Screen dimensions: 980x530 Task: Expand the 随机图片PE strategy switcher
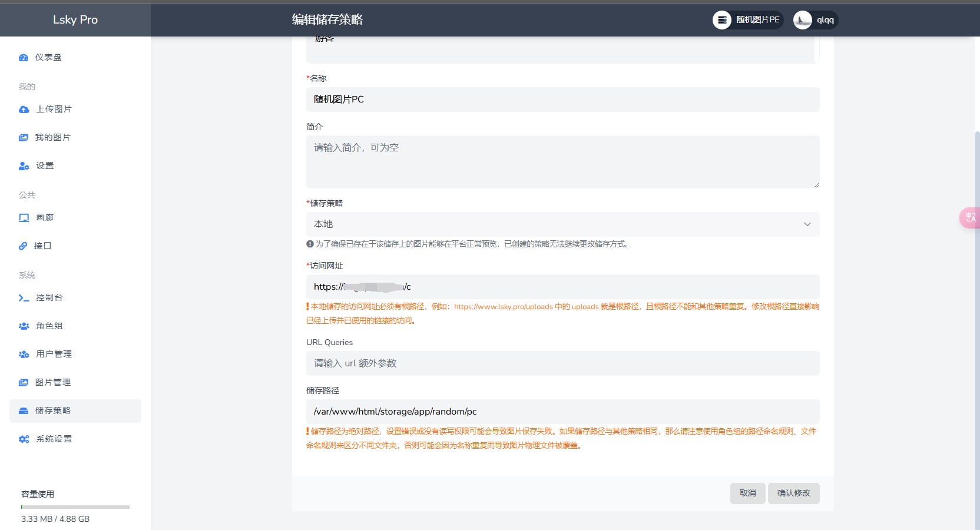click(x=748, y=20)
